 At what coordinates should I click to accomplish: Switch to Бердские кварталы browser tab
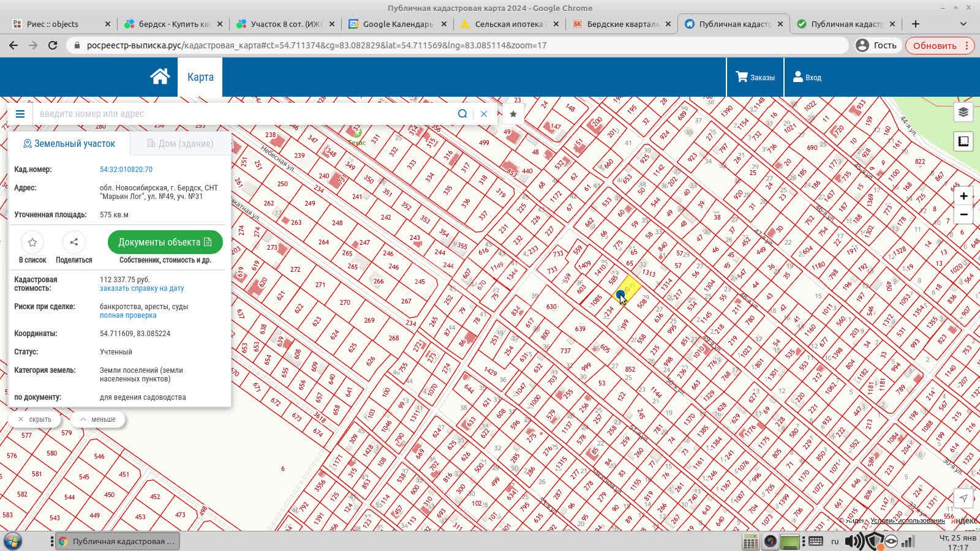[622, 24]
